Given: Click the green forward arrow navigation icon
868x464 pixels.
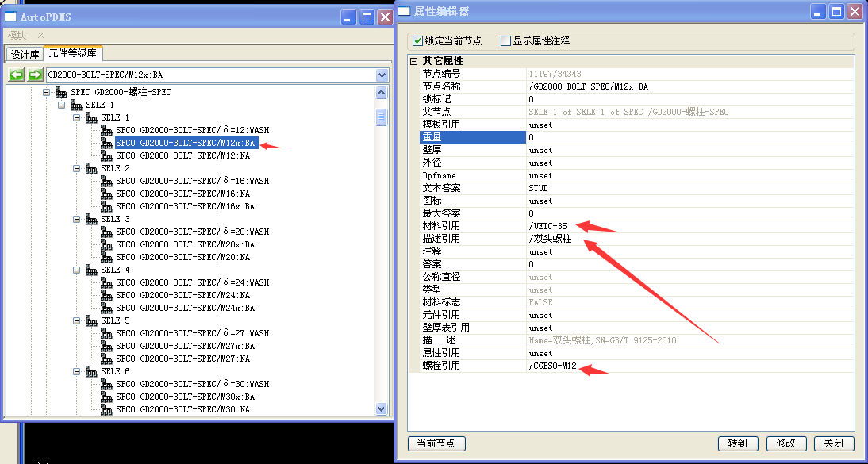Looking at the screenshot, I should point(35,75).
